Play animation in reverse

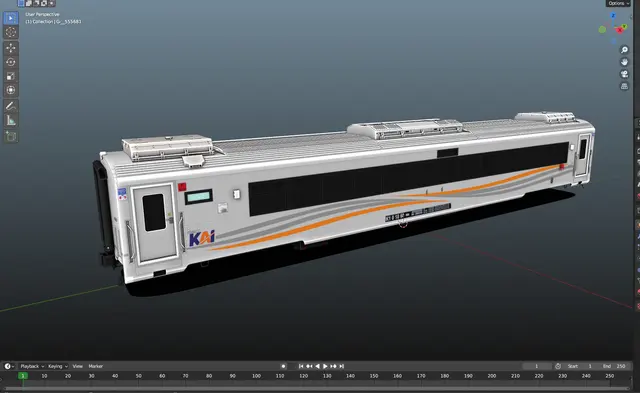(318, 366)
